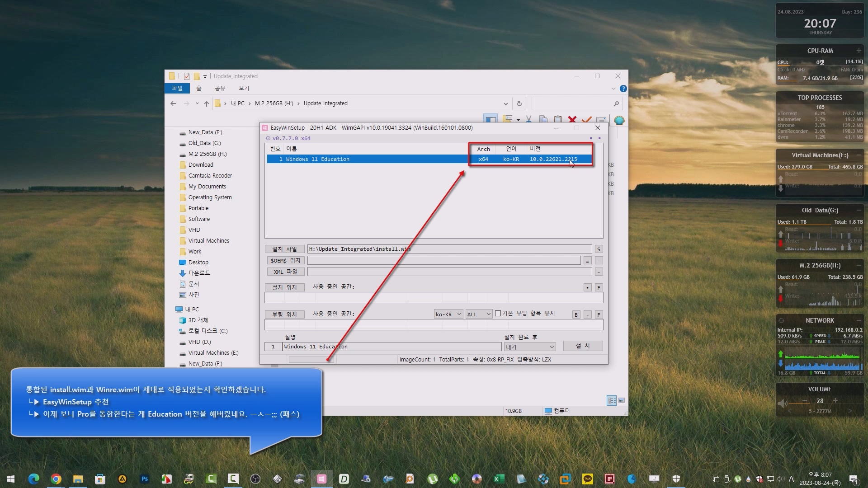
Task: Start installation with the 설 치 button
Action: point(583,346)
